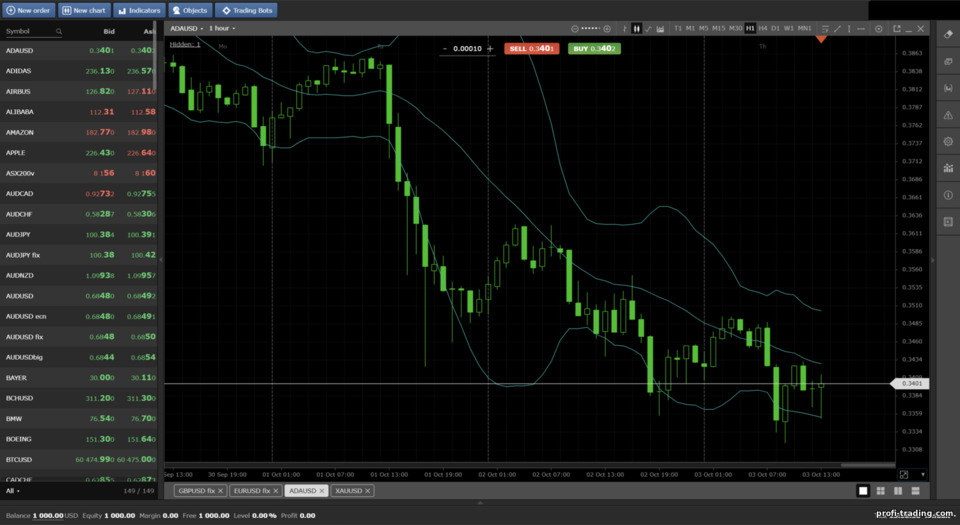Open the stacked windows icon in right sidebar
Screen dimensions: 960x525
pyautogui.click(x=948, y=62)
